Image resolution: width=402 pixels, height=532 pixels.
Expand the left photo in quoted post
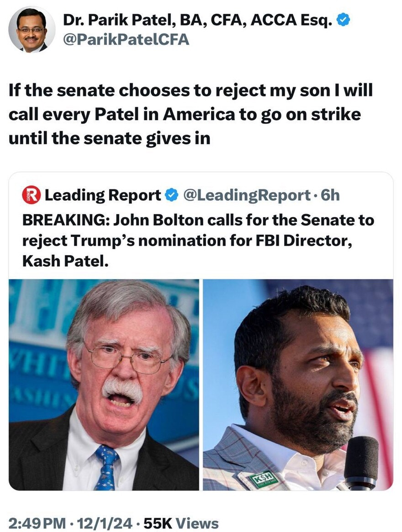(x=104, y=384)
